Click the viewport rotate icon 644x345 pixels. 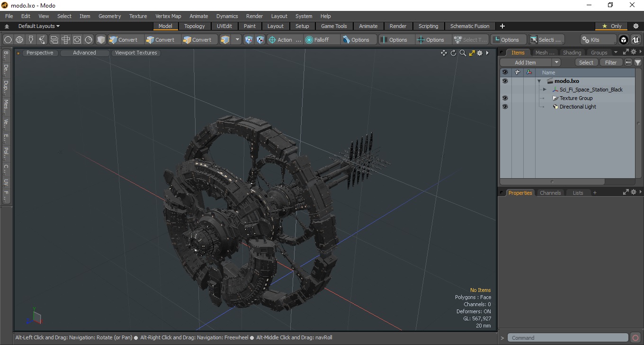coord(453,53)
